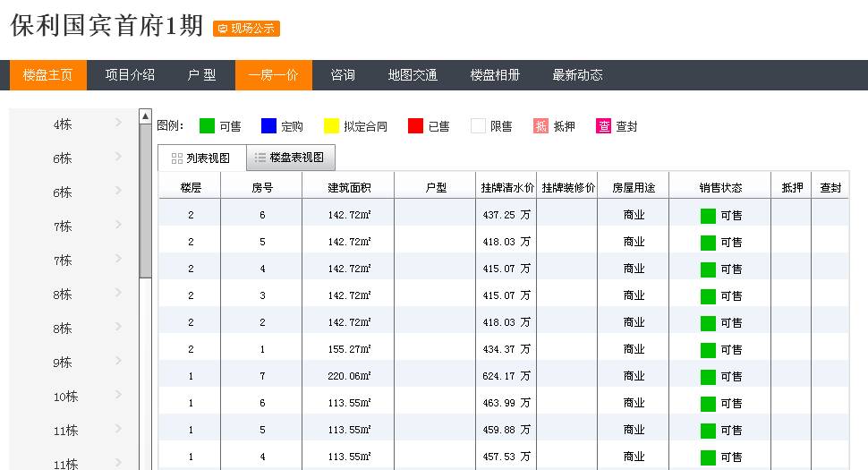Click the price 457.53 万
This screenshot has width=868, height=470.
[x=506, y=457]
